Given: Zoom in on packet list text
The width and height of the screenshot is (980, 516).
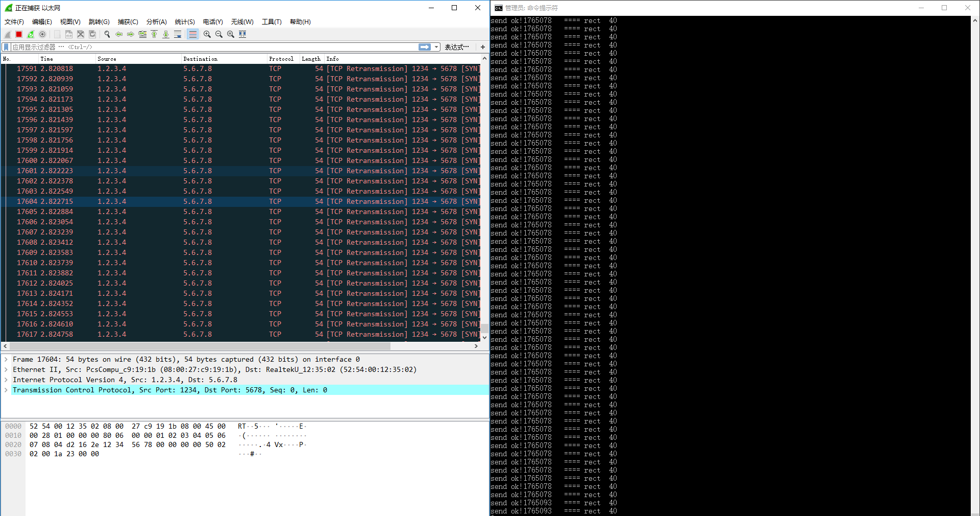Looking at the screenshot, I should point(207,34).
